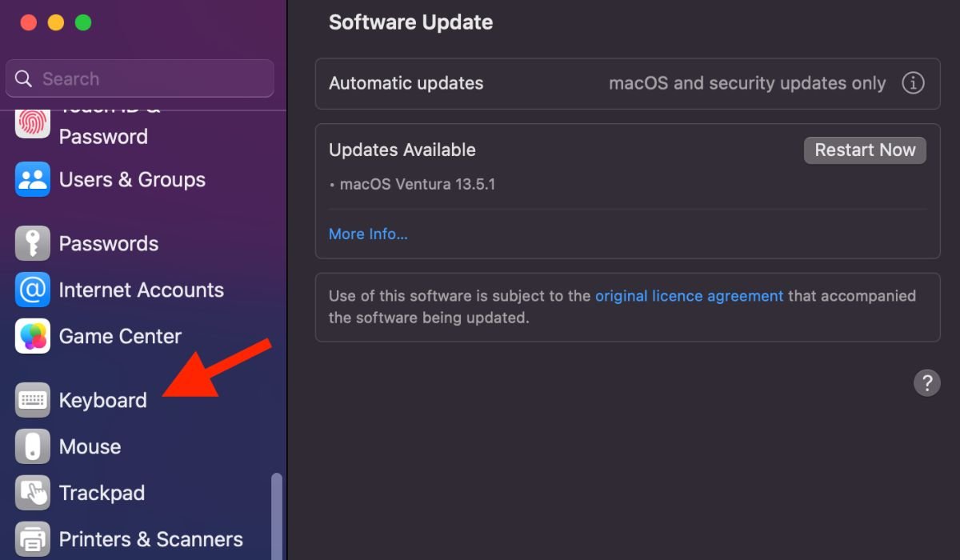This screenshot has height=560, width=960.
Task: Select the Internet Accounts @ icon
Action: [x=33, y=290]
